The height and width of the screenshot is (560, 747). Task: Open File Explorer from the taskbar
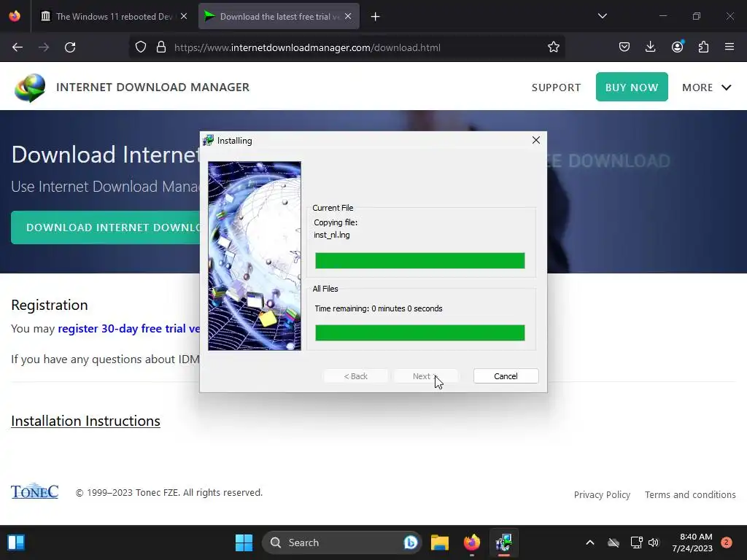pos(440,542)
